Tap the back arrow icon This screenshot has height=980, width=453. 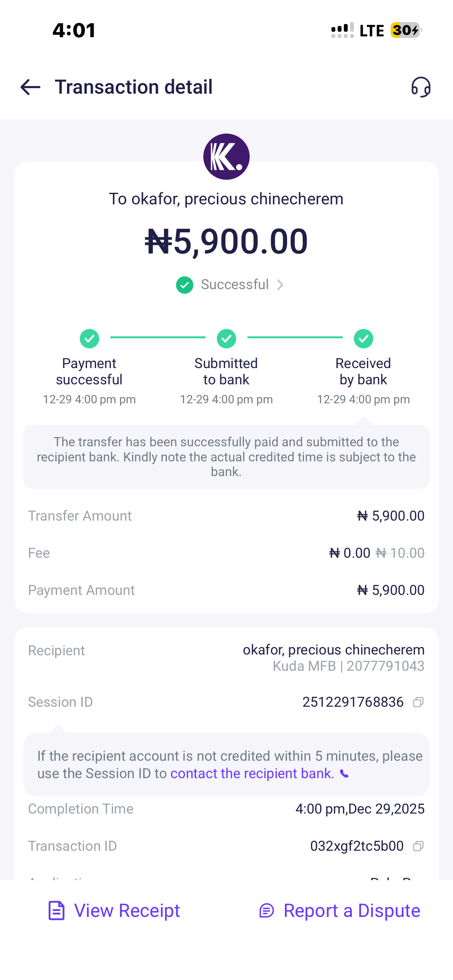pyautogui.click(x=31, y=87)
